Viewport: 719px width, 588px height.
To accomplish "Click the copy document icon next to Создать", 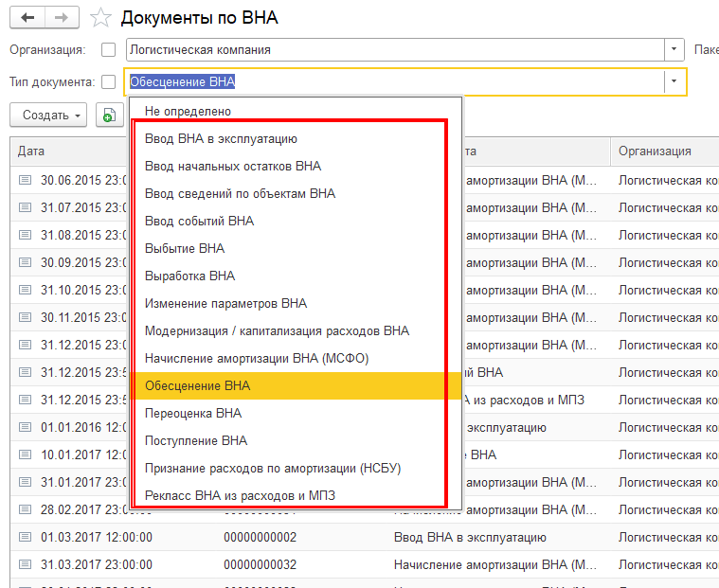I will point(109,116).
